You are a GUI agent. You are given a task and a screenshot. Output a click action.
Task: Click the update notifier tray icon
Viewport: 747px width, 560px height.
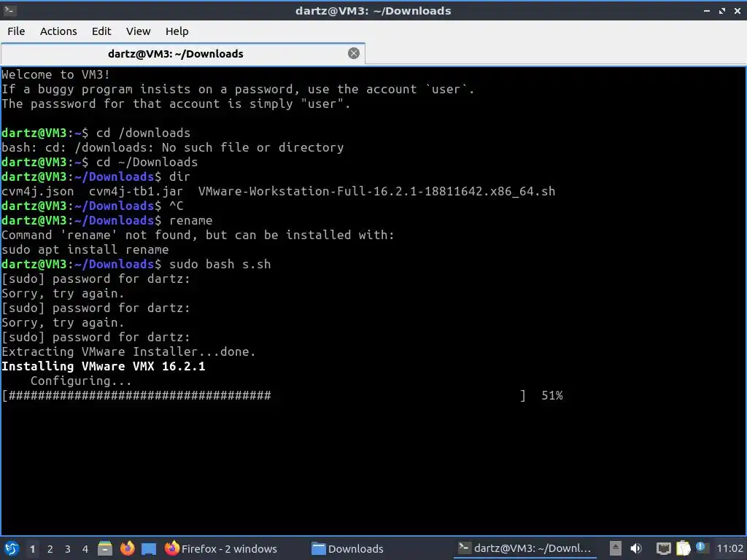click(701, 548)
